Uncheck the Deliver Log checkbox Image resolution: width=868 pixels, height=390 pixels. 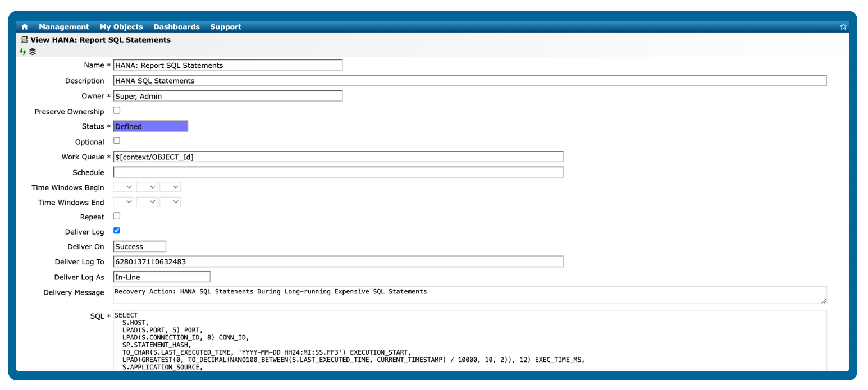coord(117,231)
